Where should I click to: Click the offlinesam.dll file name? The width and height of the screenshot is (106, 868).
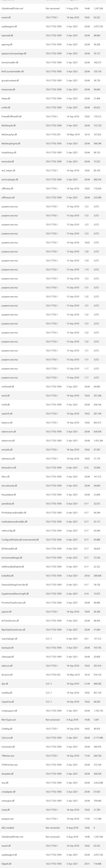pos(8,197)
